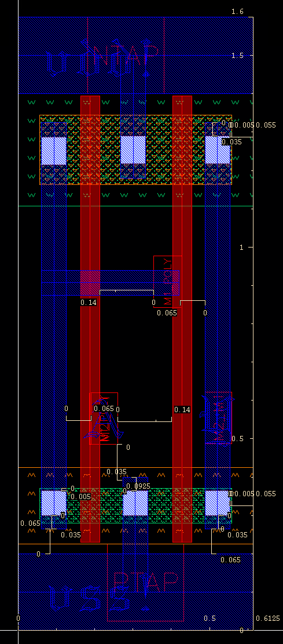
Task: Select the bottom-center NMOS contact square
Action: click(x=135, y=503)
